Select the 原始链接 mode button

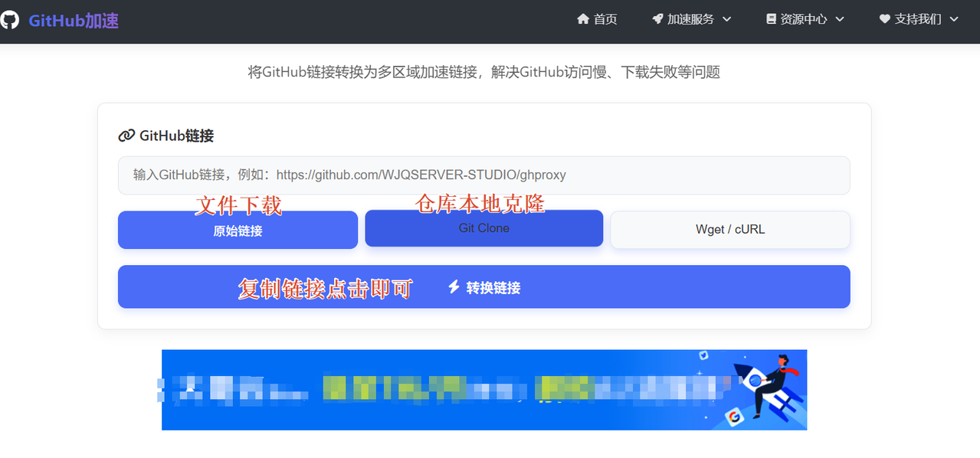(x=238, y=230)
